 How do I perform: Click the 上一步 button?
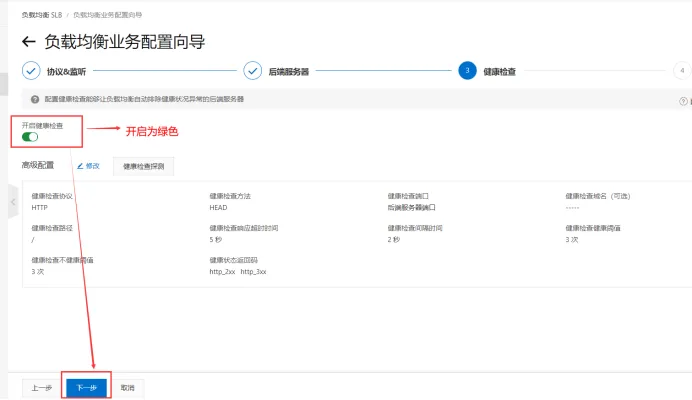click(42, 388)
